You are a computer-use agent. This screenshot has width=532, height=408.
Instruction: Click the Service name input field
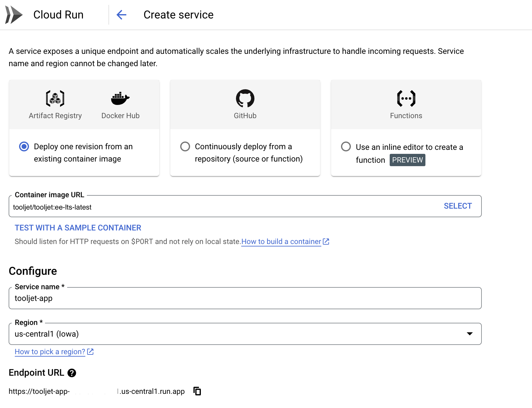click(245, 298)
